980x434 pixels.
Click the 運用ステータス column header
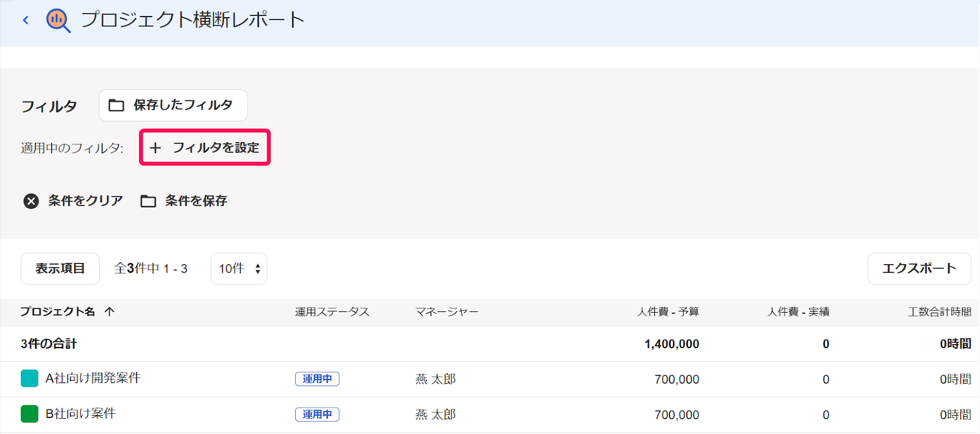click(x=333, y=311)
